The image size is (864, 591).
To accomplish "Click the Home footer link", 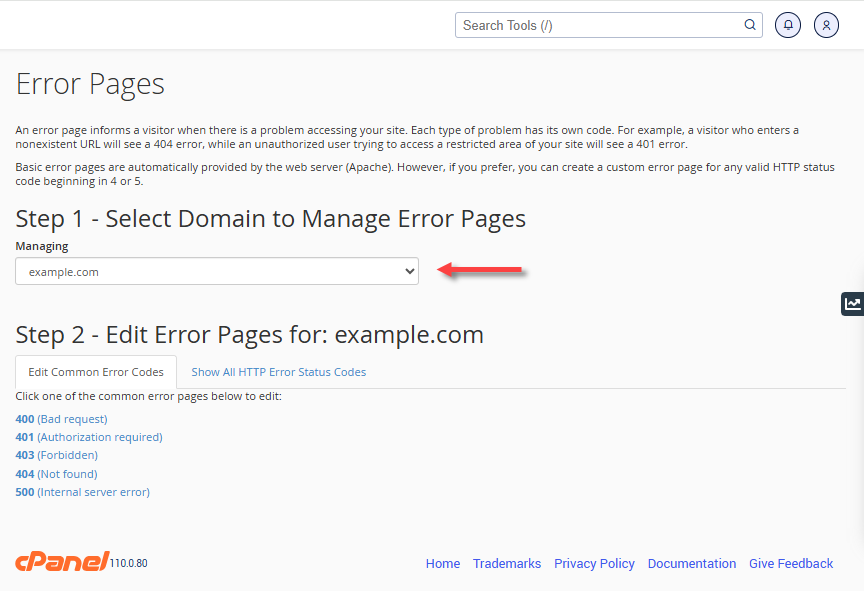I will click(443, 563).
